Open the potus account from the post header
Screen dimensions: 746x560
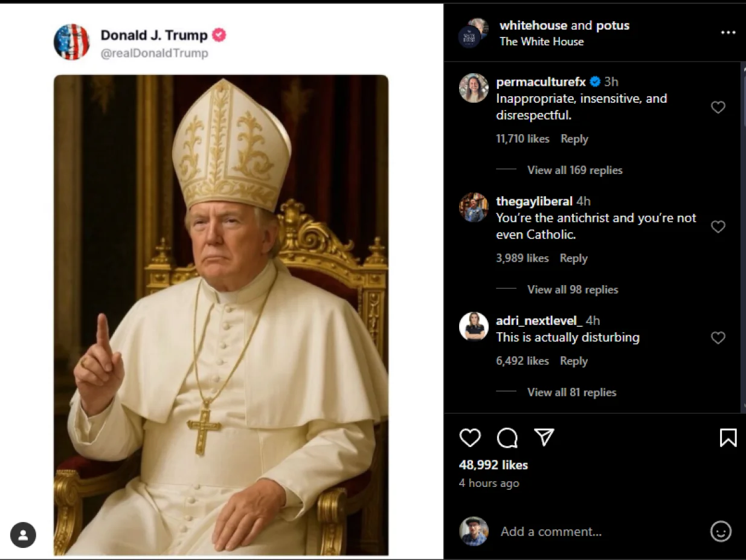point(613,25)
